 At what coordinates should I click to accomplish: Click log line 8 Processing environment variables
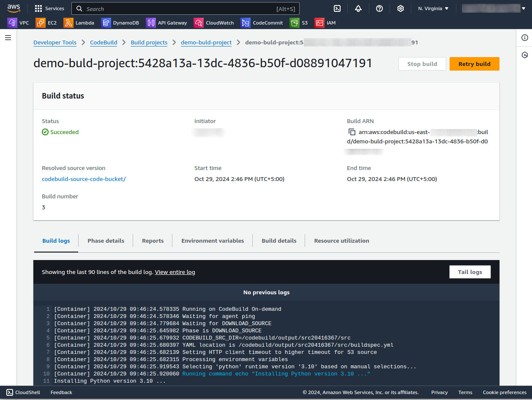click(x=171, y=359)
